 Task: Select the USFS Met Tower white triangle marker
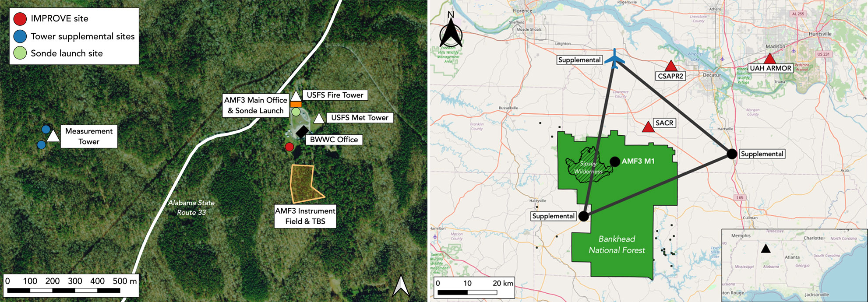[x=319, y=118]
